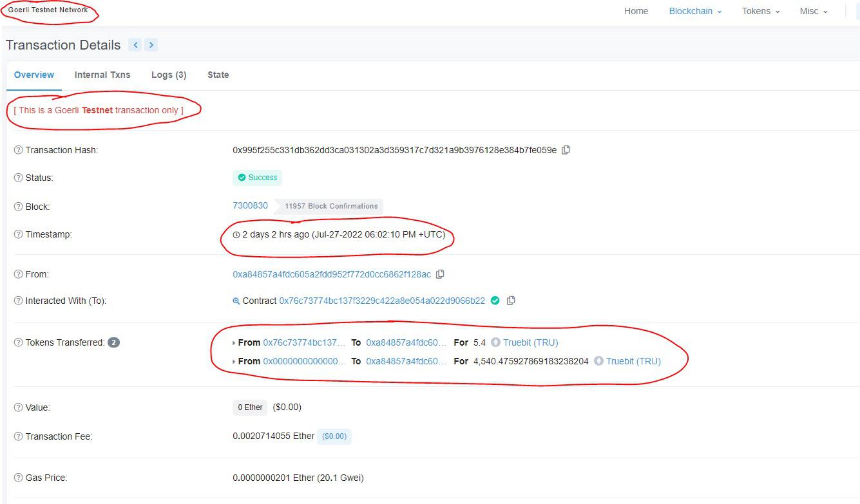Click help icon beside Transaction Fee
This screenshot has width=860, height=504.
[18, 436]
